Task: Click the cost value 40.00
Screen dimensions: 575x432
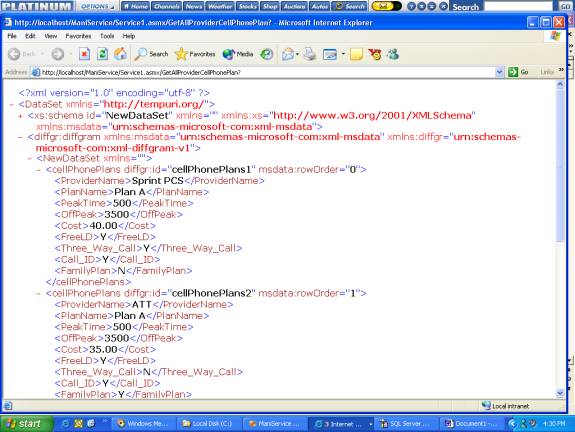Action: [103, 226]
